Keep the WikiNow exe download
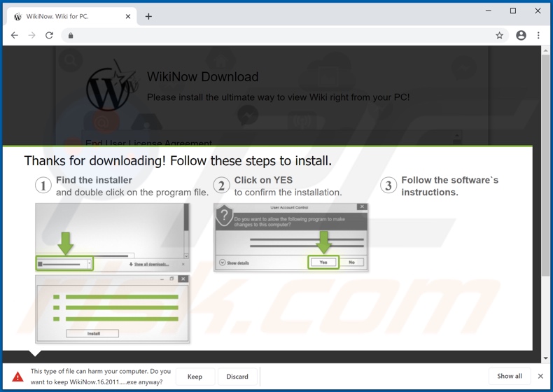The height and width of the screenshot is (392, 553). coord(195,377)
